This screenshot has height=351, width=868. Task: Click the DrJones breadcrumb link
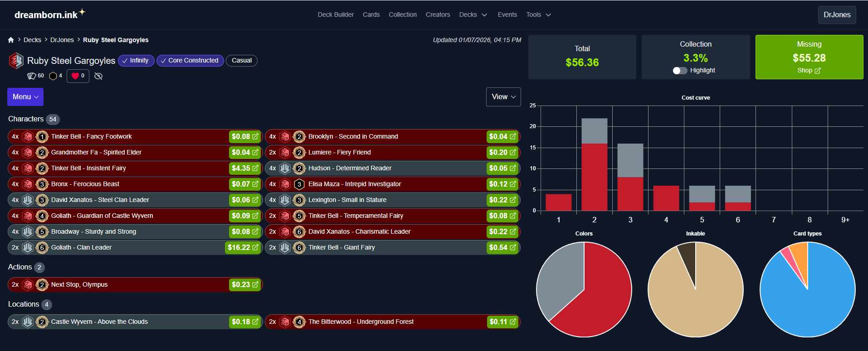click(x=62, y=40)
